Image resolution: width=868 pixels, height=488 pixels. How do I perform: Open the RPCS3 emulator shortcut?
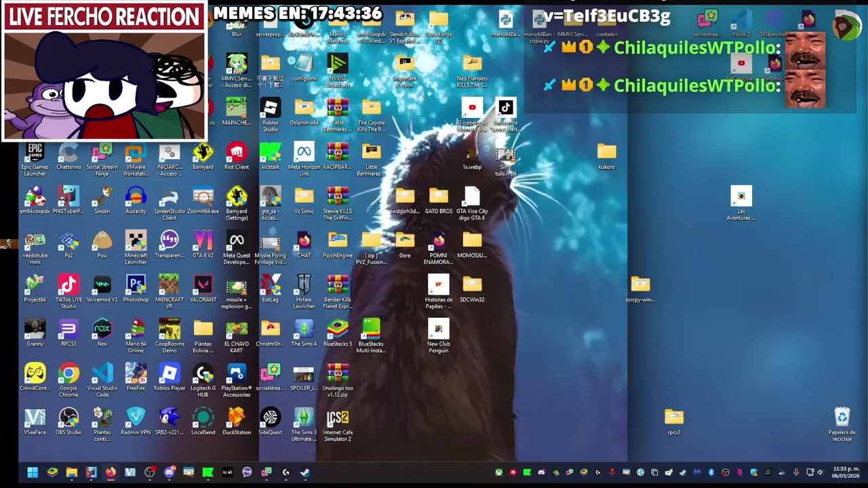pyautogui.click(x=68, y=333)
